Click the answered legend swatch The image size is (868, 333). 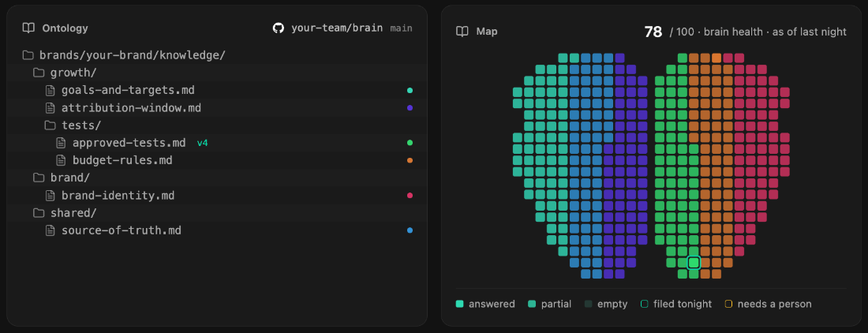click(x=459, y=304)
